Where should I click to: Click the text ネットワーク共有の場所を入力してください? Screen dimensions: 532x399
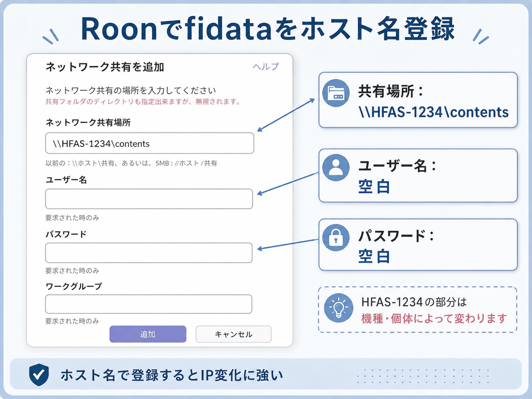click(x=131, y=90)
